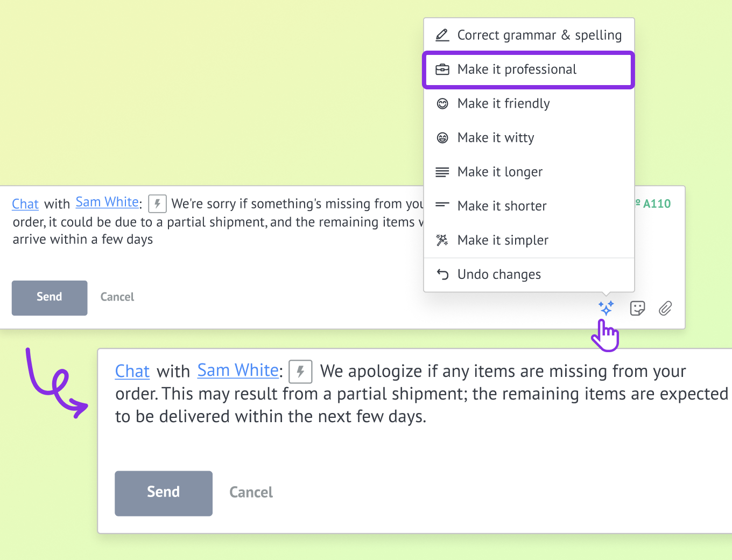Click the smiley icon beside Make it friendly
Screen dimensions: 732x560
(x=442, y=103)
